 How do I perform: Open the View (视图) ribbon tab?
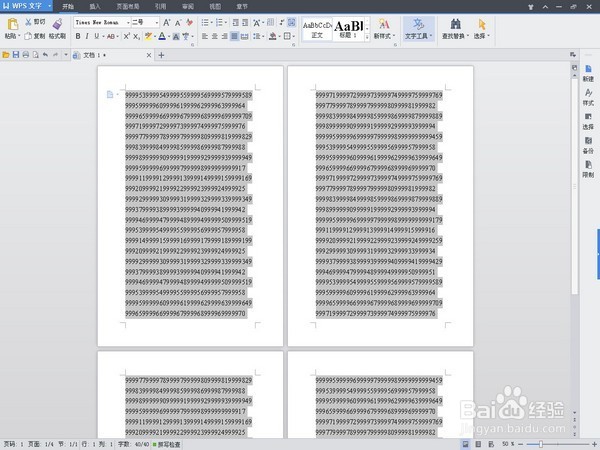[215, 7]
